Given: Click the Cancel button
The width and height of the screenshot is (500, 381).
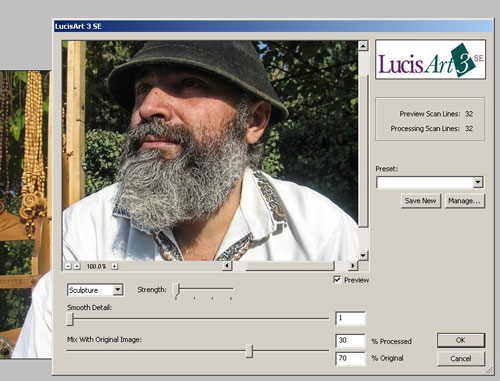Looking at the screenshot, I should [461, 359].
